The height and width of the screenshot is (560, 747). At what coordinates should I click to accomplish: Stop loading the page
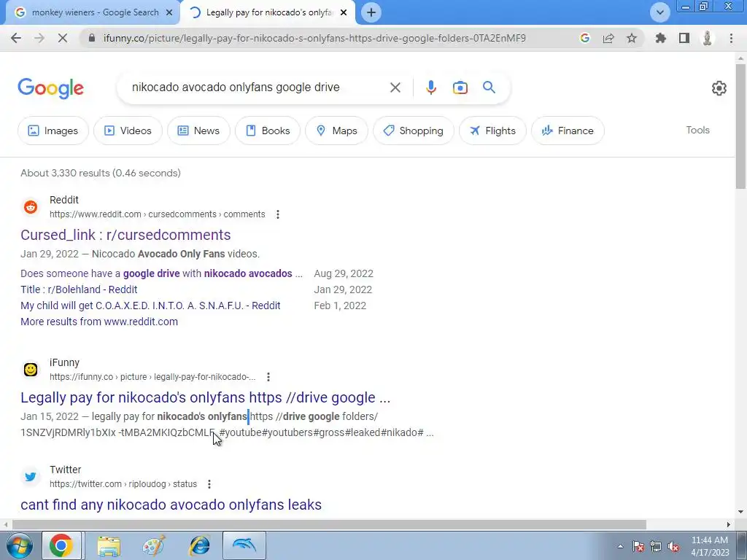63,38
